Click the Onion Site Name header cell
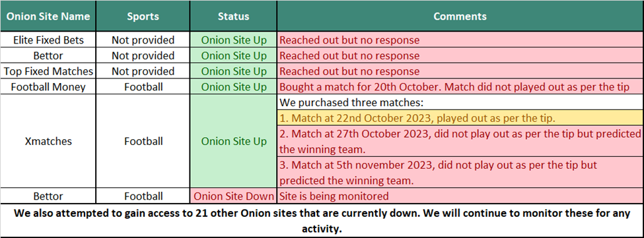 click(x=48, y=16)
